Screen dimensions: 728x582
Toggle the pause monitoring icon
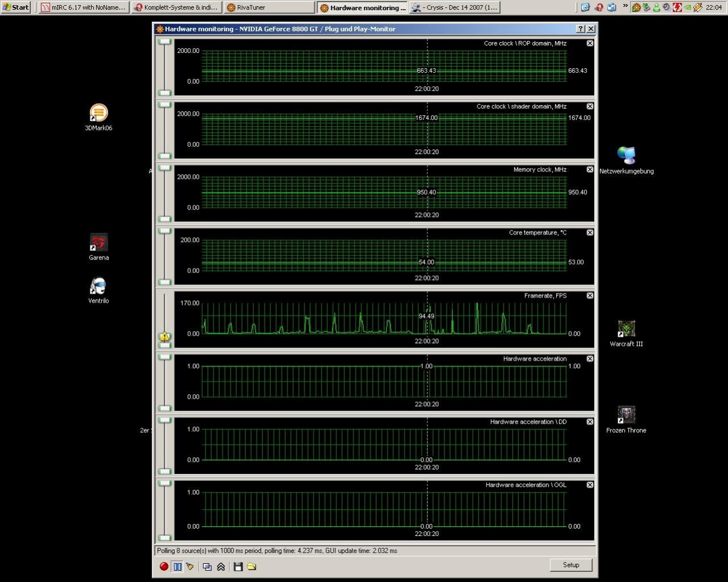178,567
